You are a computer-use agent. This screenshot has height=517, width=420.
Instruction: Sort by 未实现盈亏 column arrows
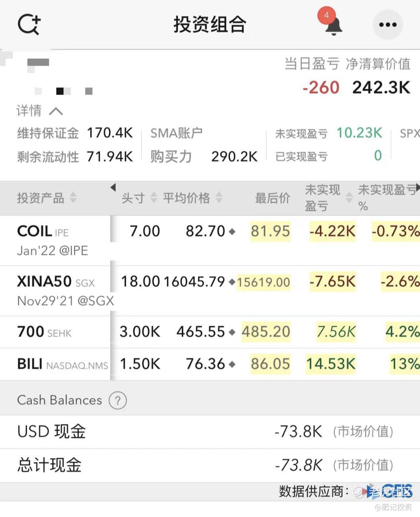click(x=349, y=198)
